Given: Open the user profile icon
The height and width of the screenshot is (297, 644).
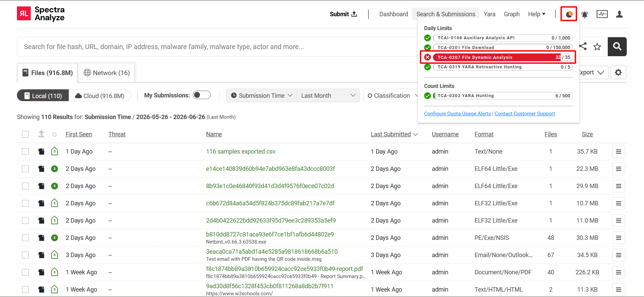Looking at the screenshot, I should (x=619, y=14).
